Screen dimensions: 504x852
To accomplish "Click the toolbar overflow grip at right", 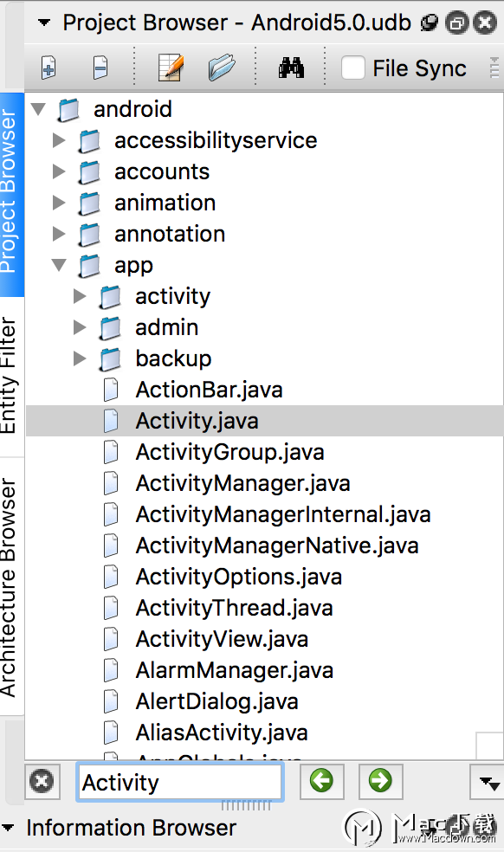I will pyautogui.click(x=494, y=68).
